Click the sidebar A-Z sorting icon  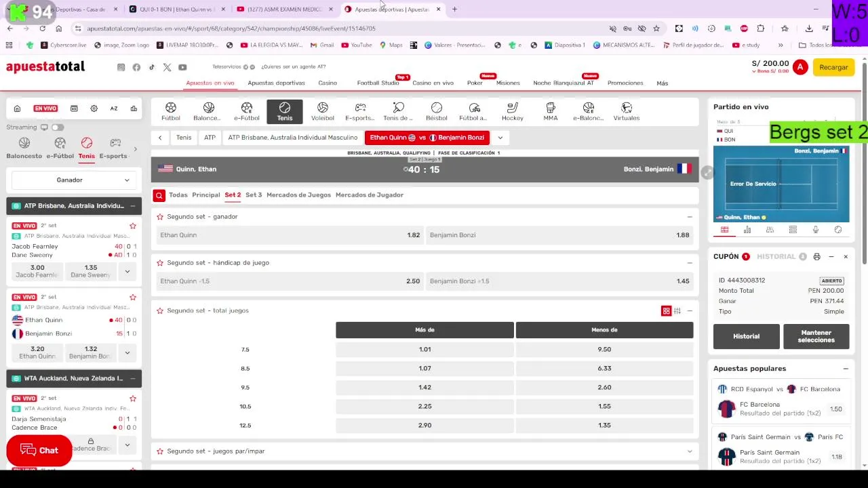114,108
